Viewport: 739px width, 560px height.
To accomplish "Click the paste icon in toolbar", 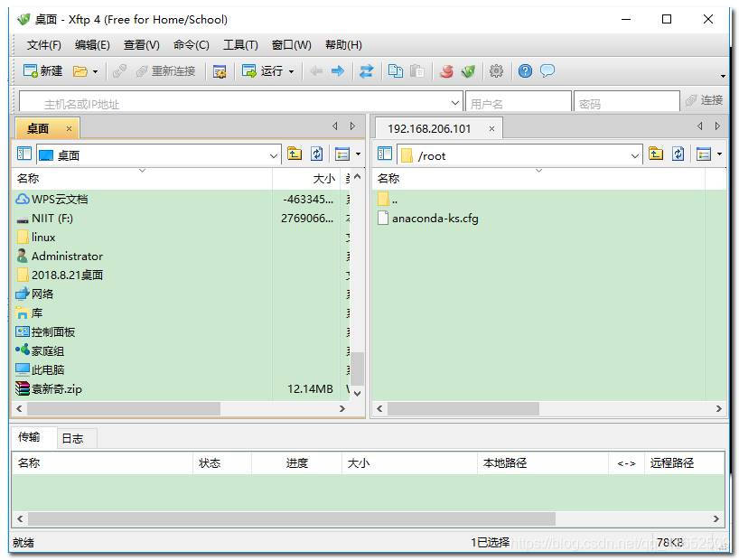I will point(416,71).
